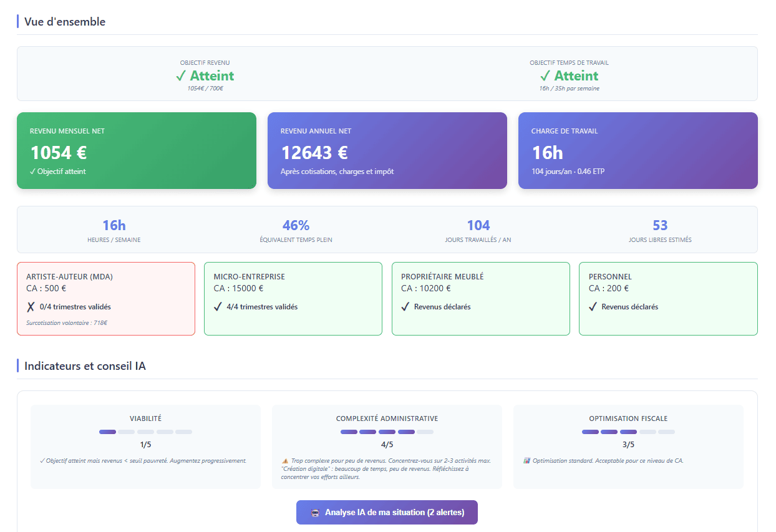
Task: Click the Atteint checkmark under Objectif Temps de Travail
Action: coord(545,76)
